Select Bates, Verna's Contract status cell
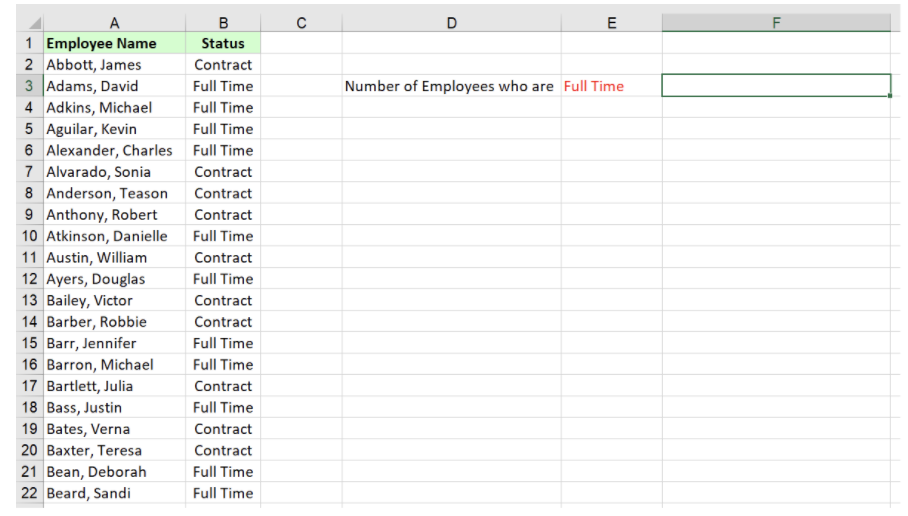Image resolution: width=908 pixels, height=516 pixels. point(223,429)
